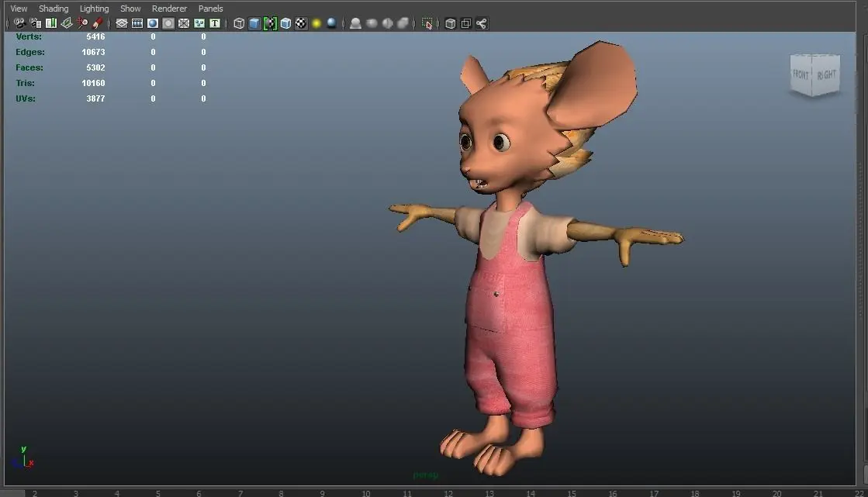
Task: Click the Edges: label
Action: click(x=30, y=52)
